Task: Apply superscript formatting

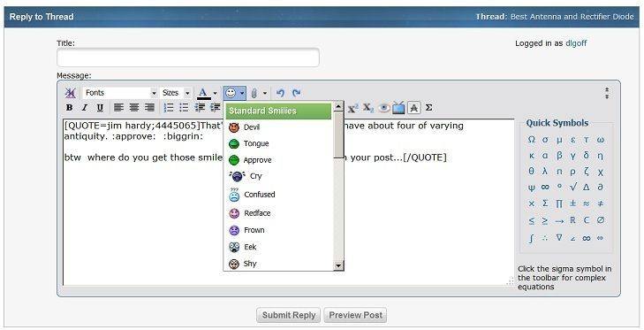Action: point(352,108)
